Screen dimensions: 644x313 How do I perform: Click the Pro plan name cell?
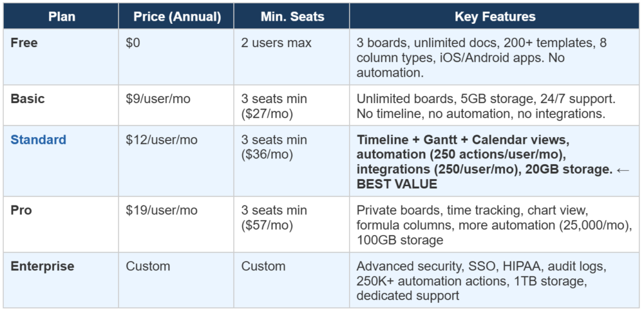coord(21,211)
